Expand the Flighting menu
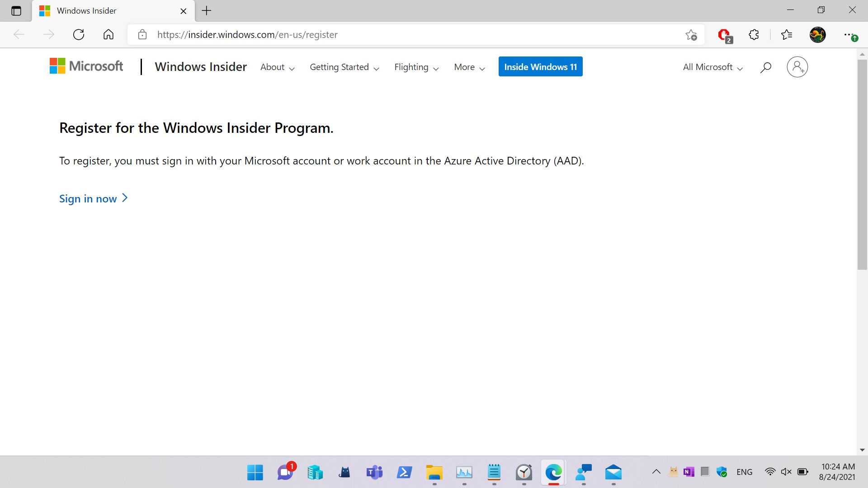The image size is (868, 488). tap(415, 67)
